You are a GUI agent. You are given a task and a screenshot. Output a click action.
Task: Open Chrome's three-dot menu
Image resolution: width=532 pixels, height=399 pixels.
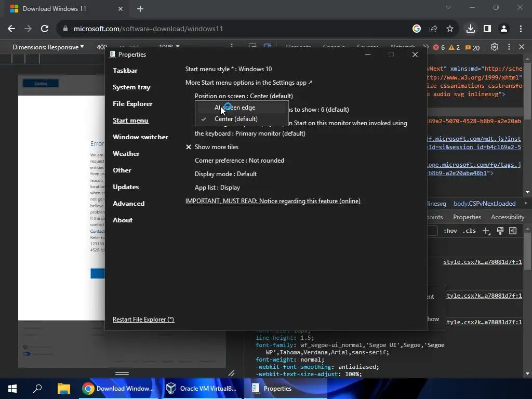(521, 29)
